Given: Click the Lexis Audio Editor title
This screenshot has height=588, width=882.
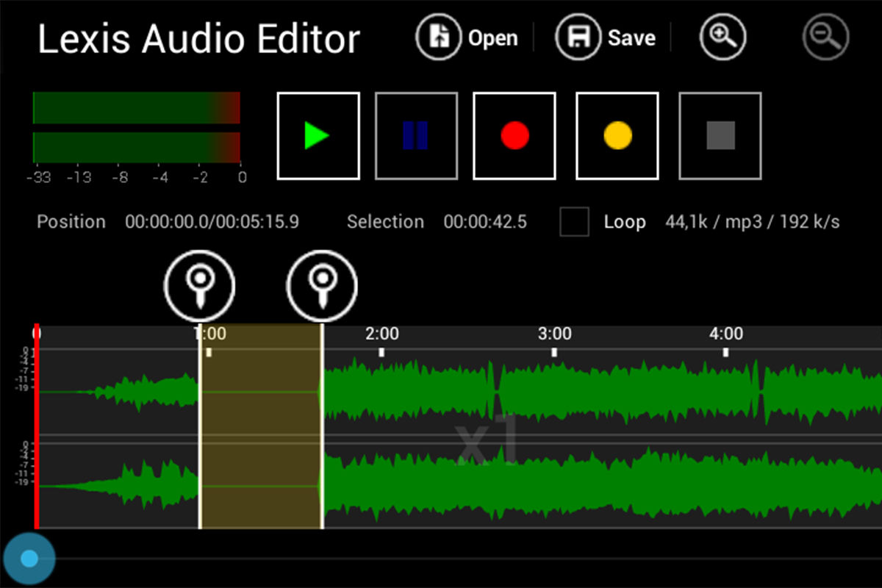Looking at the screenshot, I should pyautogui.click(x=199, y=40).
